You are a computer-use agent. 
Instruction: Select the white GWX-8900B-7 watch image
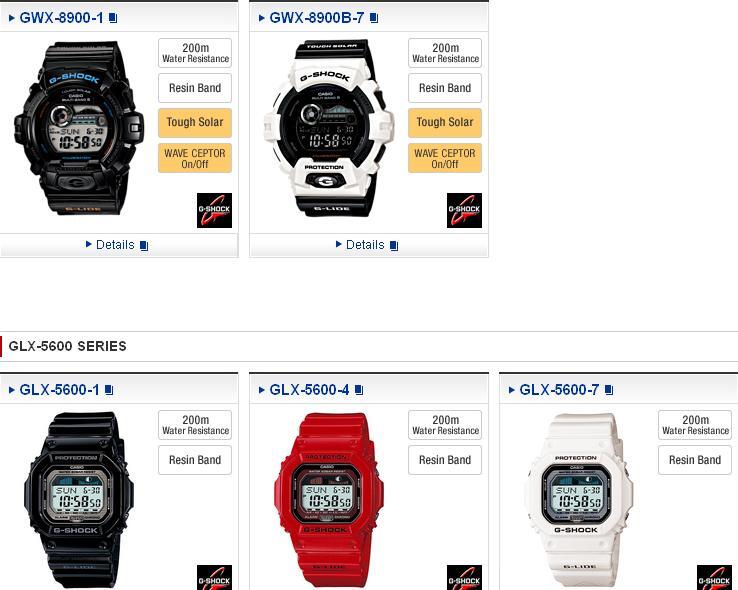click(x=329, y=128)
